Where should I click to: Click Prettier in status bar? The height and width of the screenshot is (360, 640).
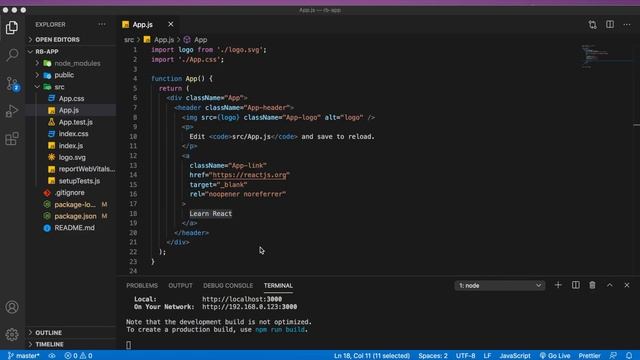point(589,356)
